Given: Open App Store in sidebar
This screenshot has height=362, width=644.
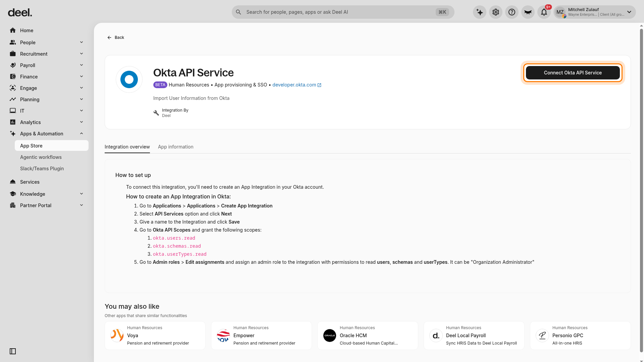Looking at the screenshot, I should point(52,146).
